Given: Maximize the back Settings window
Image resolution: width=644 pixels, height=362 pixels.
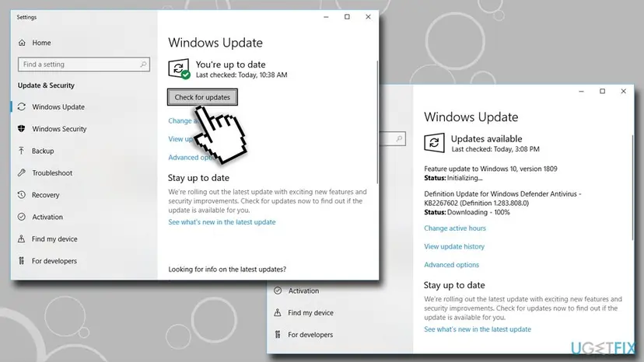Looking at the screenshot, I should [602, 91].
